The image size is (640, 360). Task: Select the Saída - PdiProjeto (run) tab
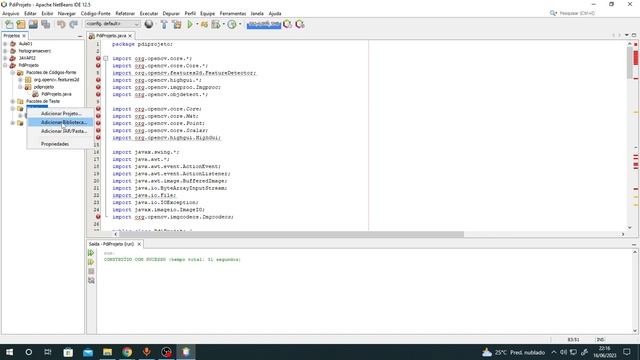click(x=111, y=244)
